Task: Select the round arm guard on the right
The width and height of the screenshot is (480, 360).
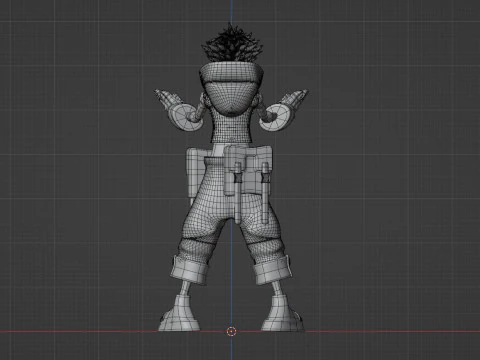Action: click(277, 117)
